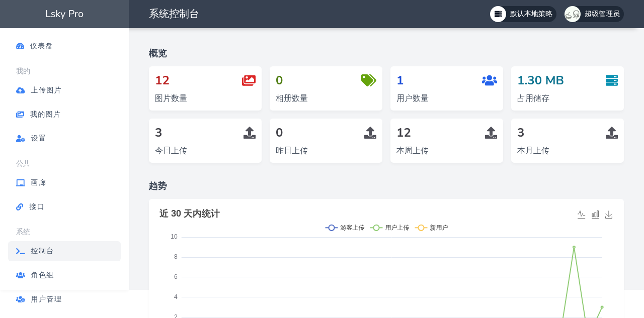The height and width of the screenshot is (318, 644).
Task: Open 接口 menu item
Action: click(64, 207)
